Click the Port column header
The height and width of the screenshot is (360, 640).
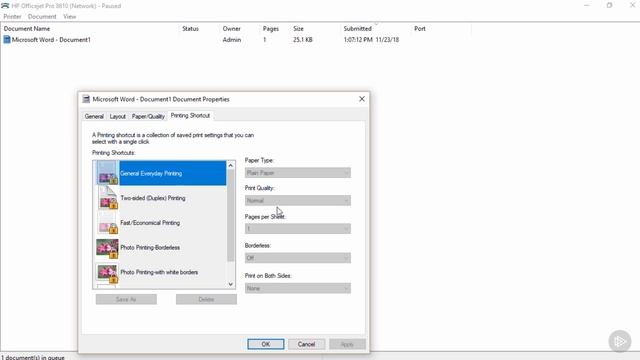click(x=420, y=29)
